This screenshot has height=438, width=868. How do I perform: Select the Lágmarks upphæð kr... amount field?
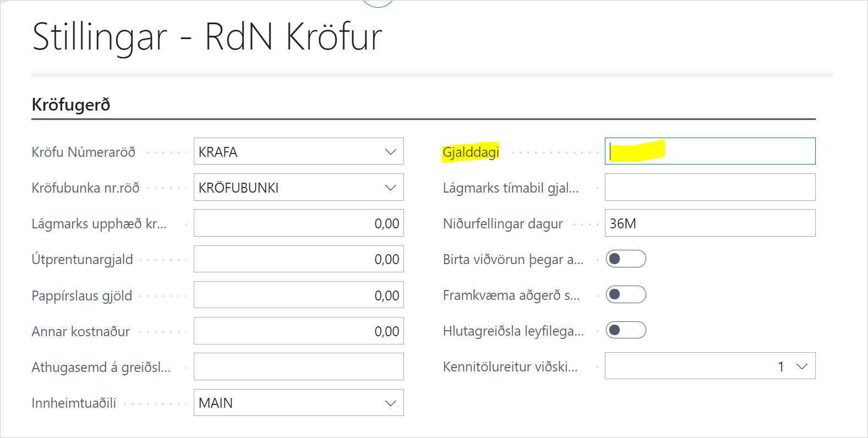click(x=298, y=223)
